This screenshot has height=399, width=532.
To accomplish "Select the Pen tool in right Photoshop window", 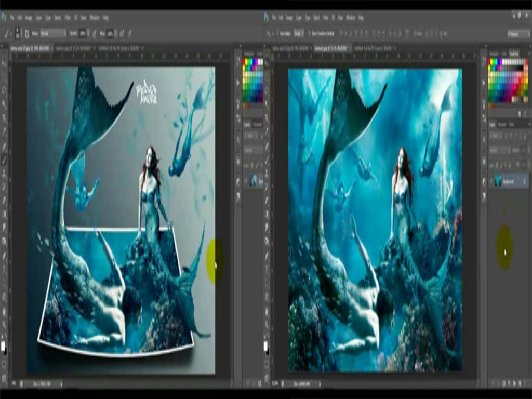I will click(x=267, y=255).
